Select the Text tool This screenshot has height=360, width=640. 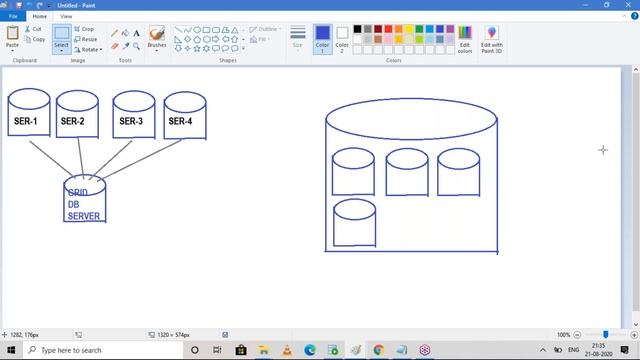click(x=136, y=33)
